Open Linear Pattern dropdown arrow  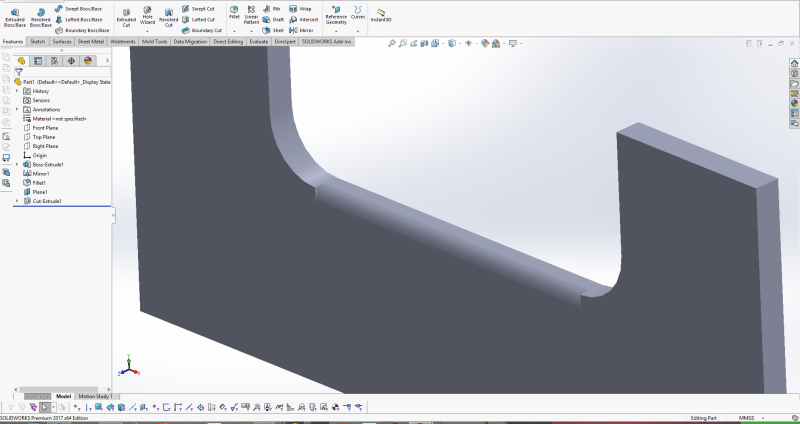251,31
